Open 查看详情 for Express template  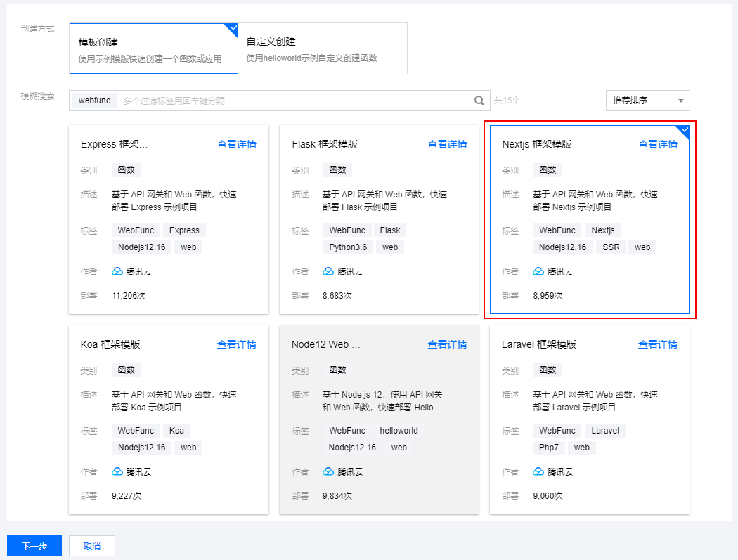(x=237, y=144)
